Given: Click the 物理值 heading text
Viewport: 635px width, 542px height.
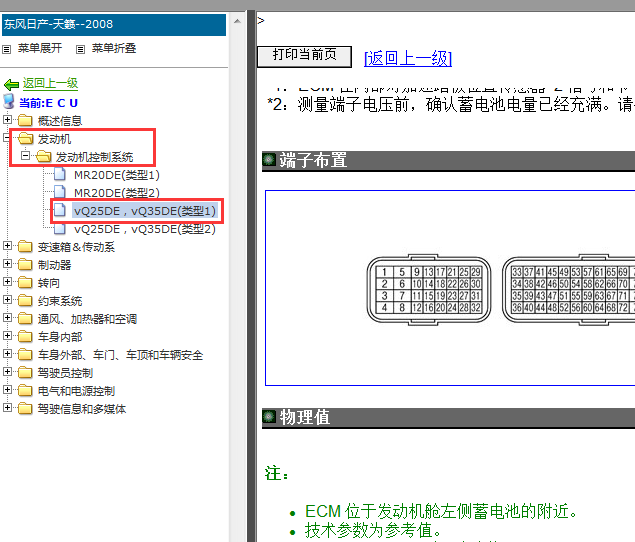Looking at the screenshot, I should [x=305, y=417].
